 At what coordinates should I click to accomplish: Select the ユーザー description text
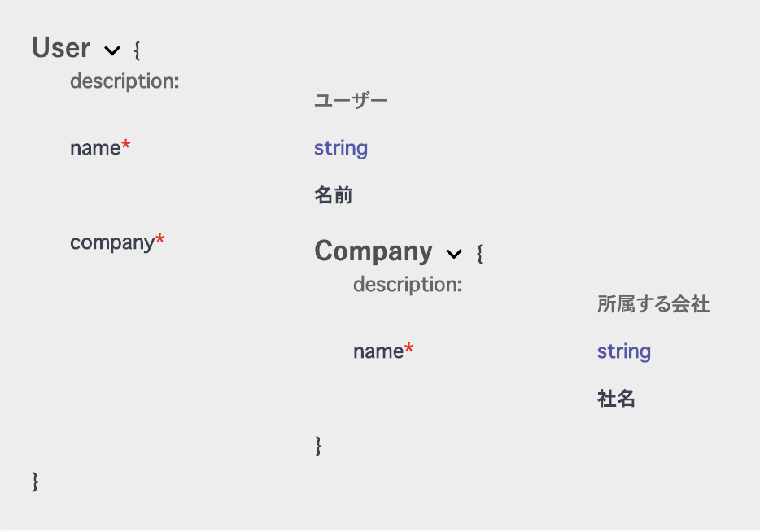click(x=351, y=100)
